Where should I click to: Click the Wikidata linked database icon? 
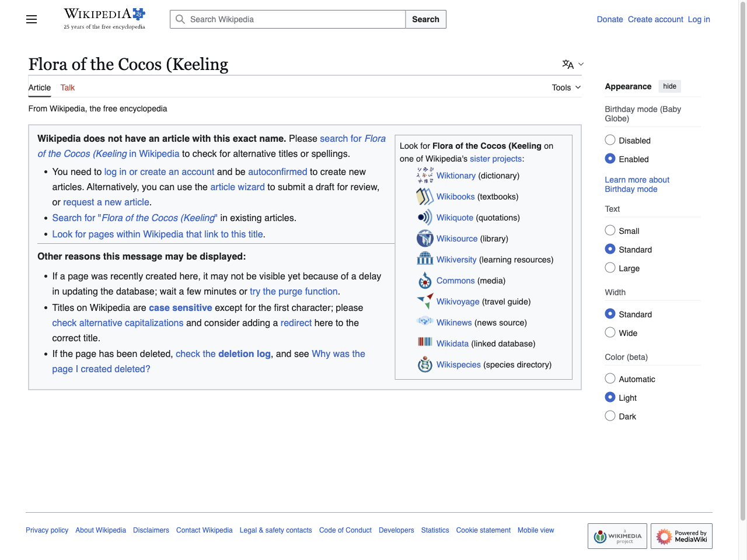tap(424, 343)
